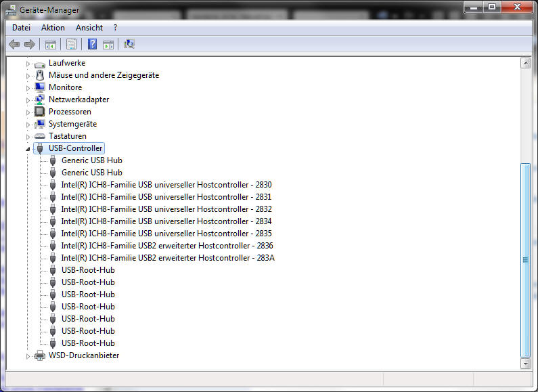This screenshot has height=392, width=538.
Task: Open the Datei menu
Action: (21, 28)
